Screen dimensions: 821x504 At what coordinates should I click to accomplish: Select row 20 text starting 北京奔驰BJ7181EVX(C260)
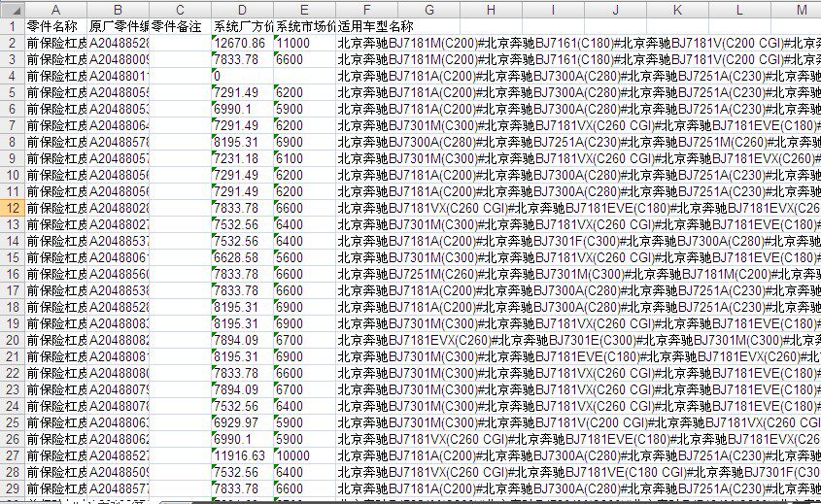tap(579, 340)
